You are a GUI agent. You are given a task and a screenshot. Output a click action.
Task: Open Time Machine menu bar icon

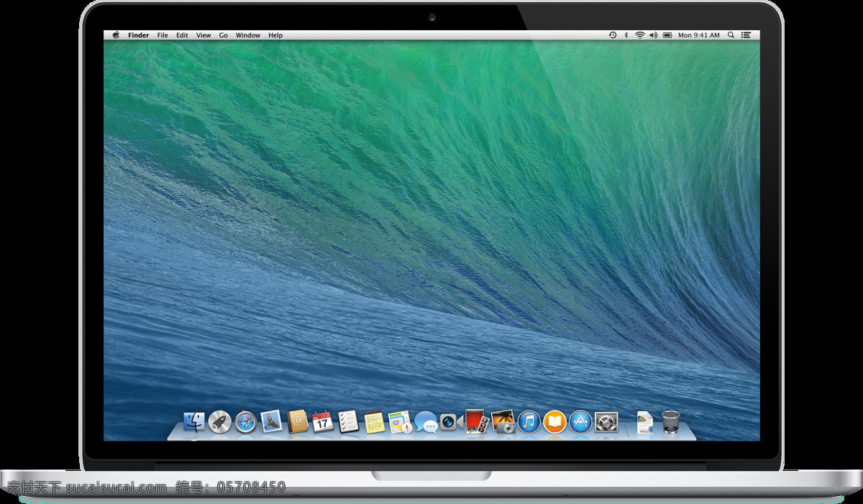(x=613, y=35)
